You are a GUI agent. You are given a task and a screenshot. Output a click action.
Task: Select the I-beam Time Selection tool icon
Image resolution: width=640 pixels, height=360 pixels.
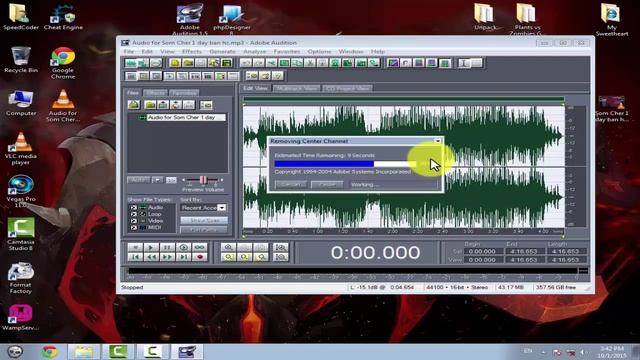(x=464, y=63)
